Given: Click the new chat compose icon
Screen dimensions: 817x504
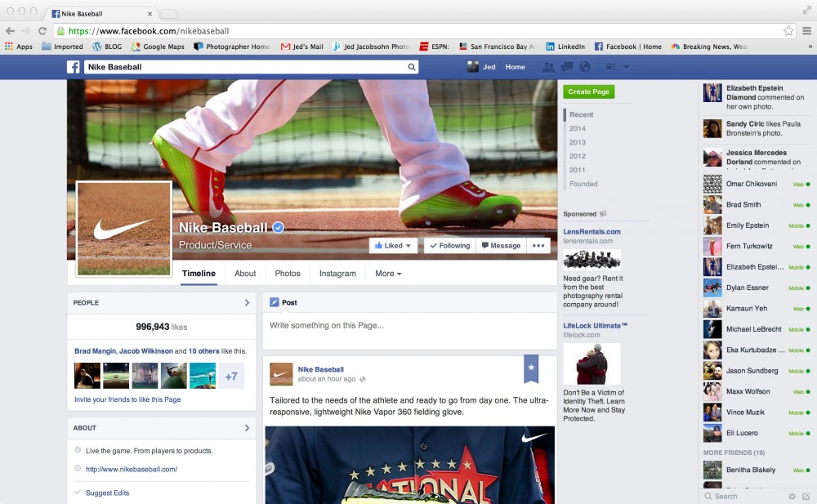Looking at the screenshot, I should [x=806, y=496].
